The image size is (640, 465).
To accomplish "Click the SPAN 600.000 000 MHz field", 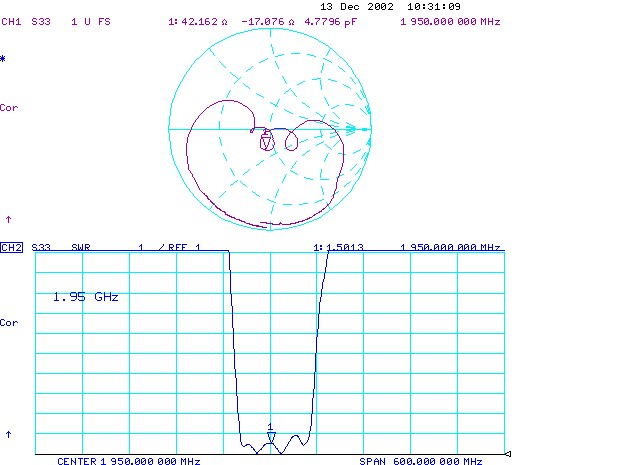I will [421, 462].
